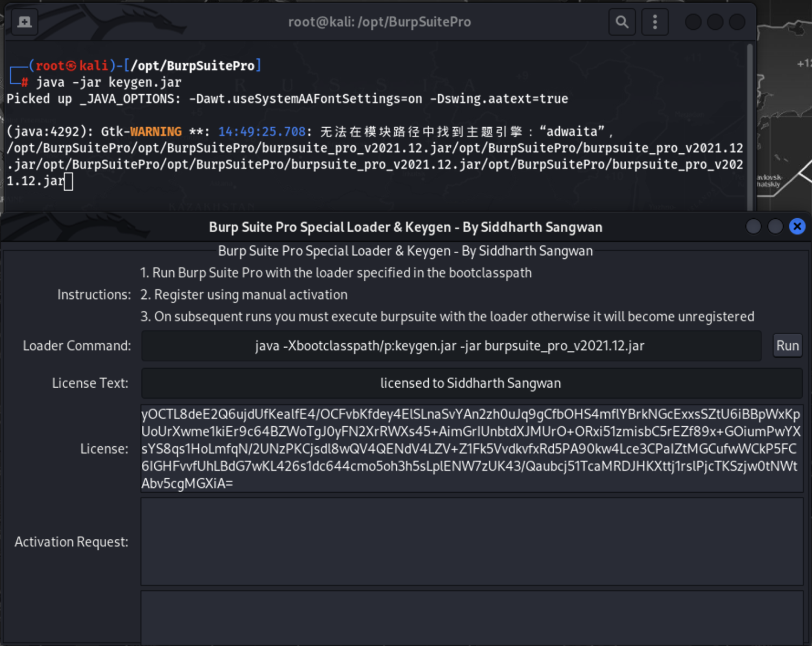Viewport: 812px width, 646px height.
Task: Click the empty Activation Request box
Action: 471,541
